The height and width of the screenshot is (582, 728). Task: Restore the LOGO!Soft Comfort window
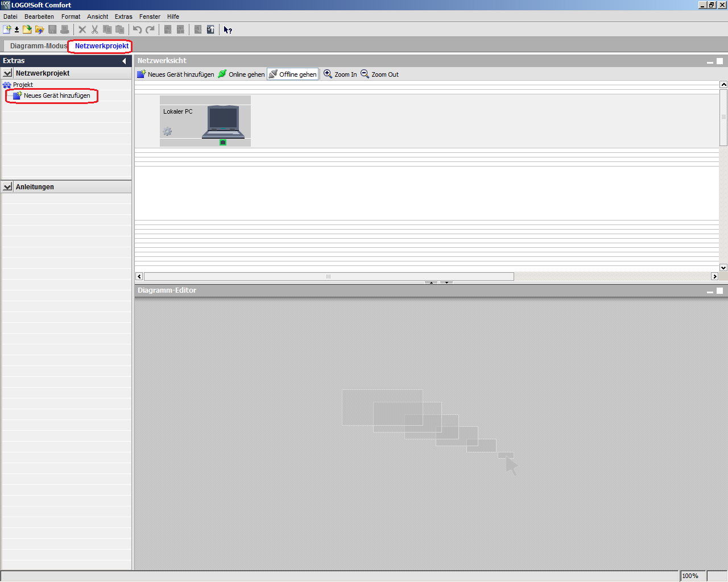(712, 5)
